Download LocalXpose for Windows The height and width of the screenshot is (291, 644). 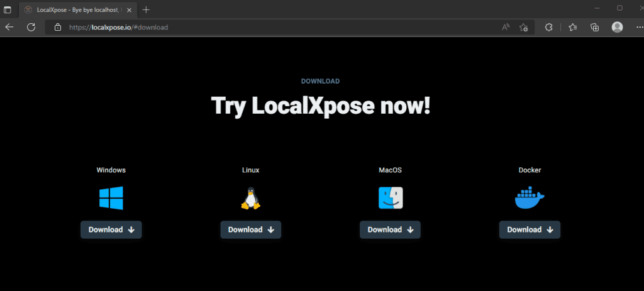tap(111, 230)
